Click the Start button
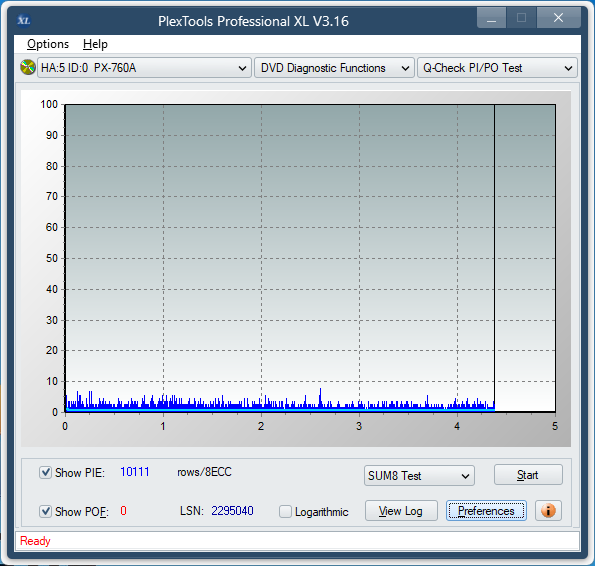This screenshot has width=595, height=566. click(x=528, y=475)
